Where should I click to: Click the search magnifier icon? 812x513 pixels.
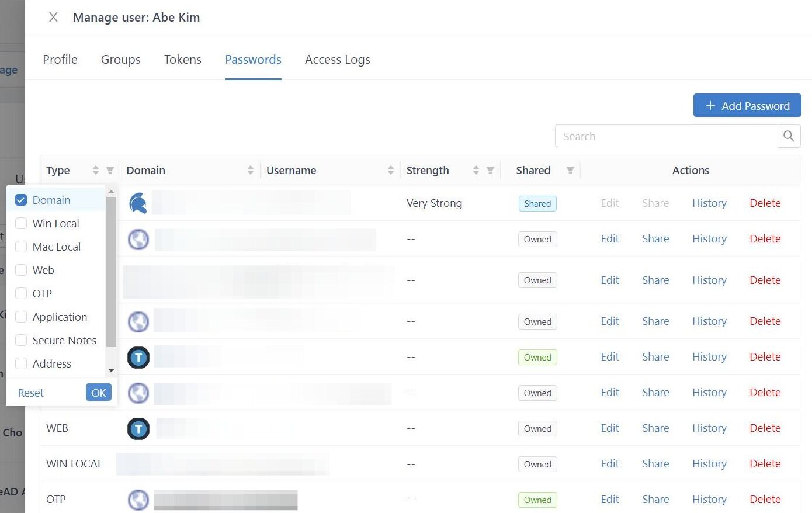coord(789,136)
